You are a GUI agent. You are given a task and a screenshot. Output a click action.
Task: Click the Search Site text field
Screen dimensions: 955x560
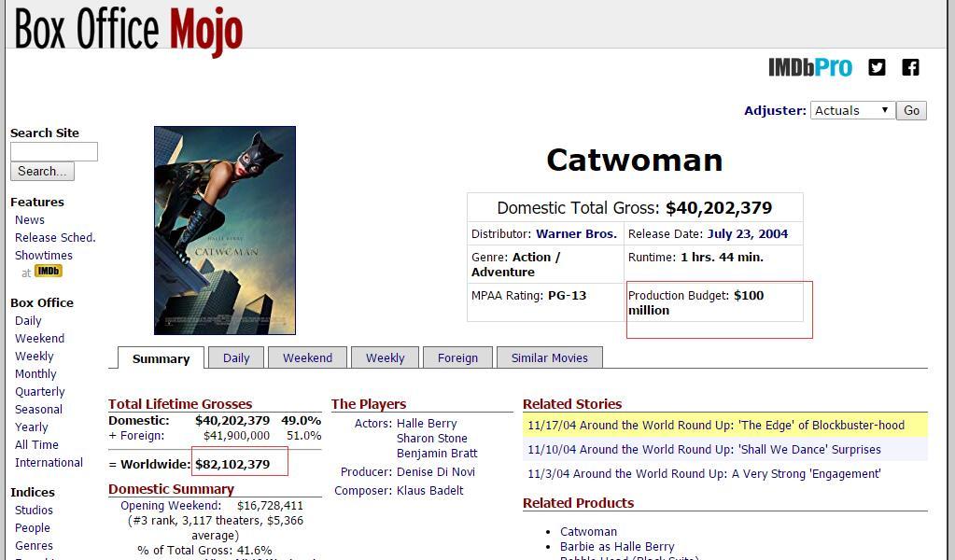[53, 151]
